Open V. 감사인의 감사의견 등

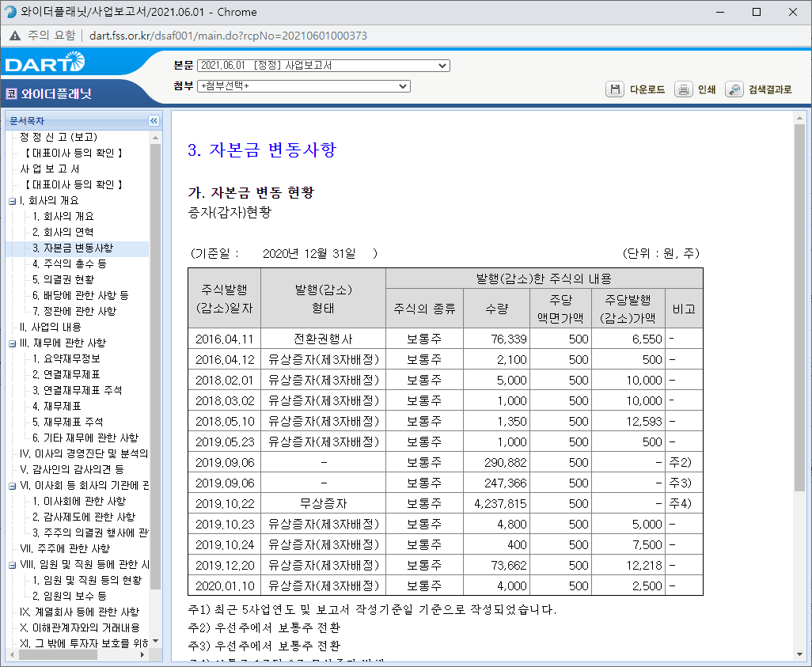(x=72, y=470)
